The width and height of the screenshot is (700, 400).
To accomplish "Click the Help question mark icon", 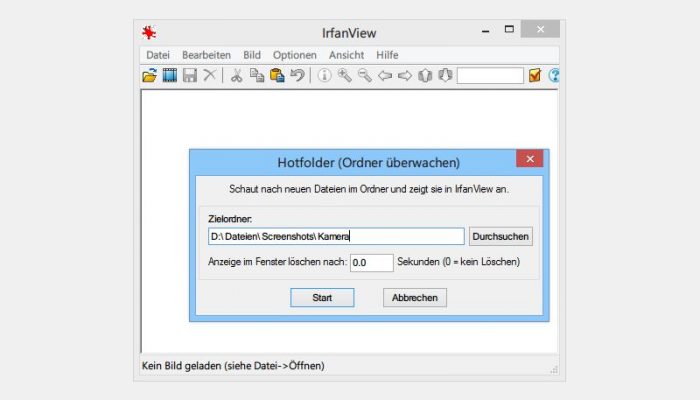I will pos(554,75).
